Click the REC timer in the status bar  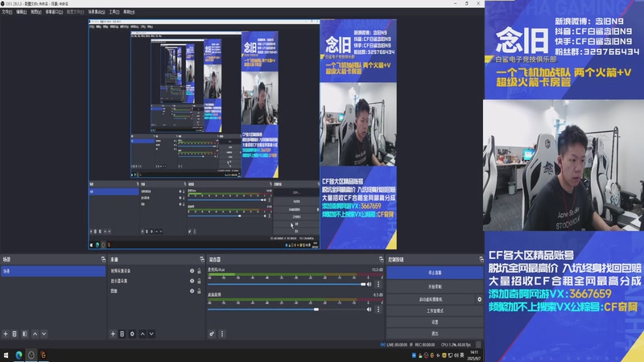point(422,345)
